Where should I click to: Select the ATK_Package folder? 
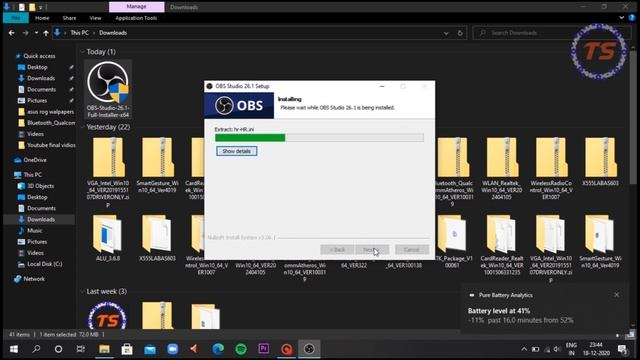[452, 241]
